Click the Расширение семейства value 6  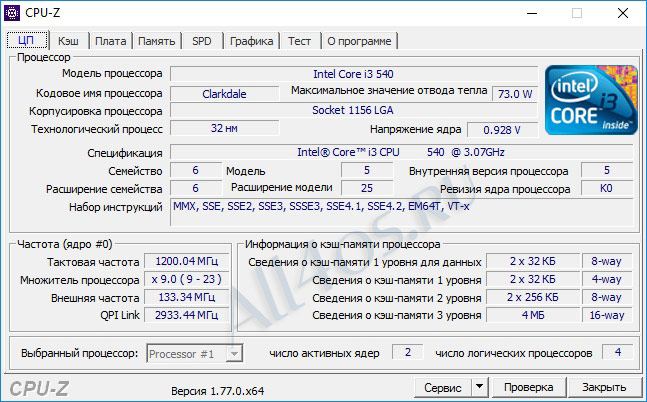pos(196,188)
